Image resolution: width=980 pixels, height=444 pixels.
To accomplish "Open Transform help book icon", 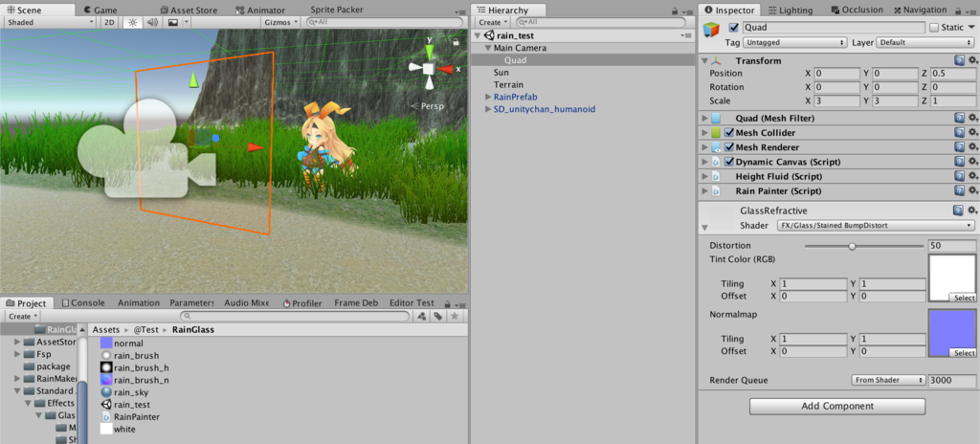I will tap(959, 60).
